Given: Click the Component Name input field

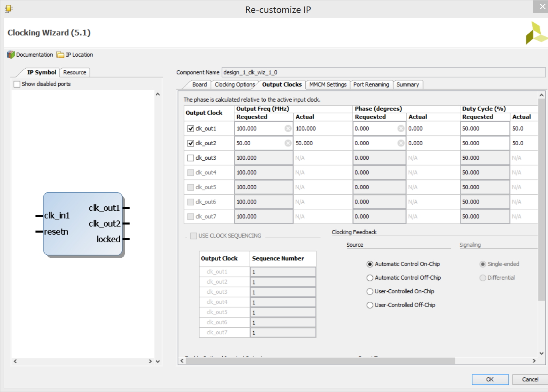Looking at the screenshot, I should click(x=384, y=72).
